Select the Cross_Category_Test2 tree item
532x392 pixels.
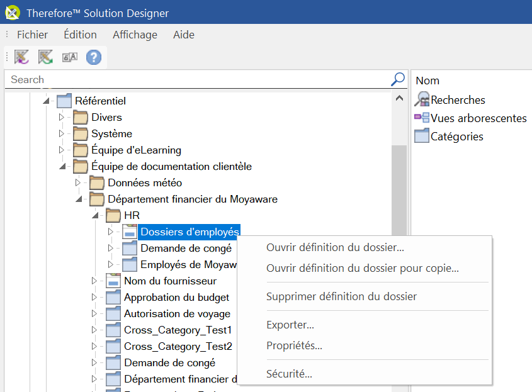(178, 346)
